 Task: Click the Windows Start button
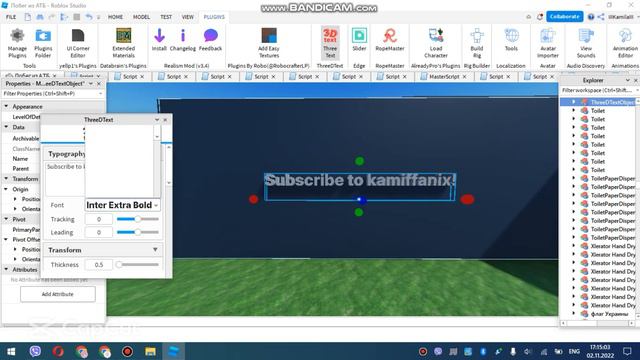click(x=11, y=351)
